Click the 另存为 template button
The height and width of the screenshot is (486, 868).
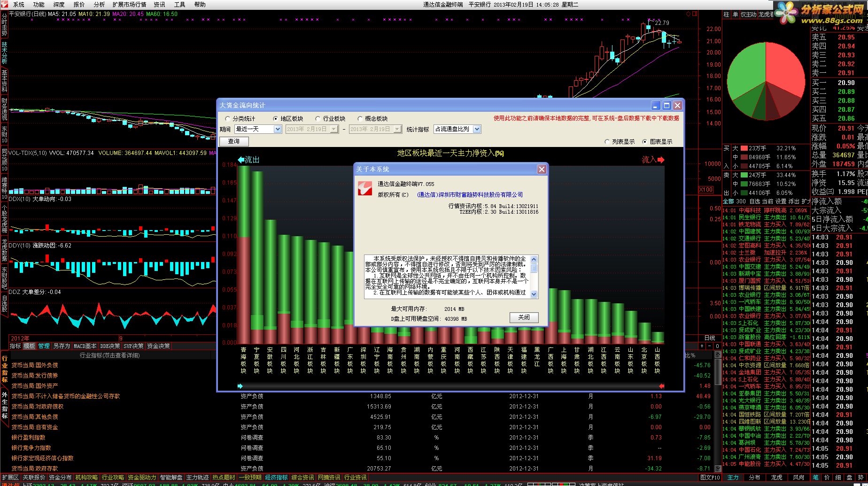pyautogui.click(x=62, y=346)
